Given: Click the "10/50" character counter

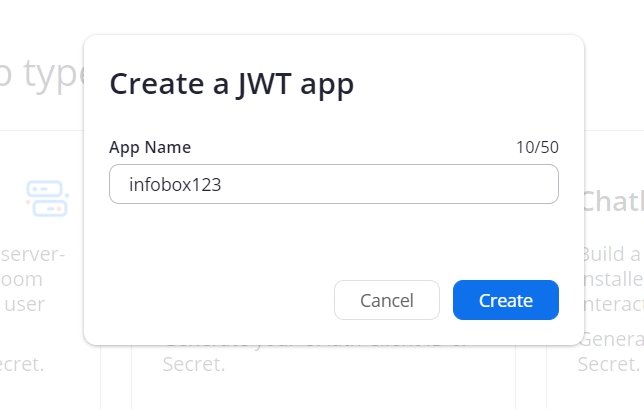Looking at the screenshot, I should click(537, 147).
